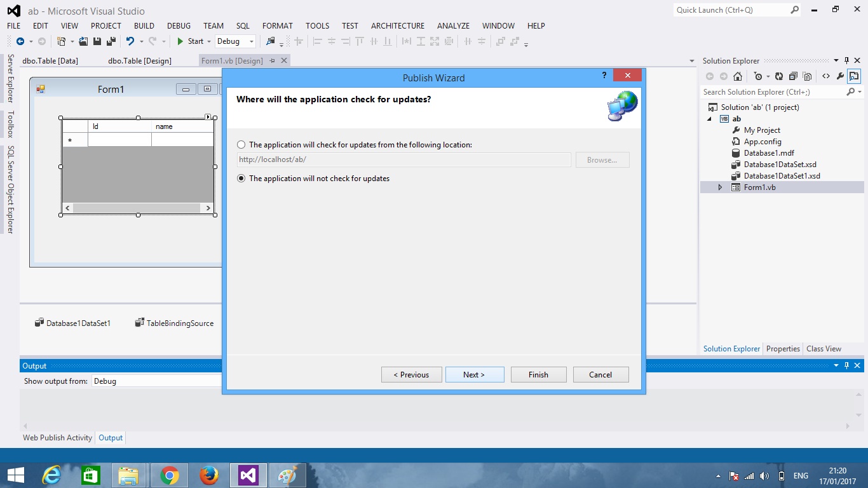Toggle the Preview Selected Items icon
Screen dimensions: 868x488
tap(807, 76)
